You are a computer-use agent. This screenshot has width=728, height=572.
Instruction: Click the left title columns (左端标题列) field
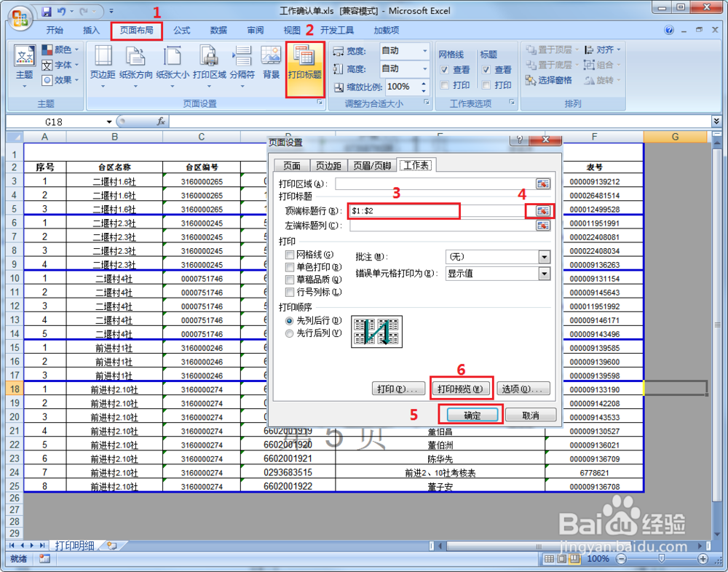442,226
